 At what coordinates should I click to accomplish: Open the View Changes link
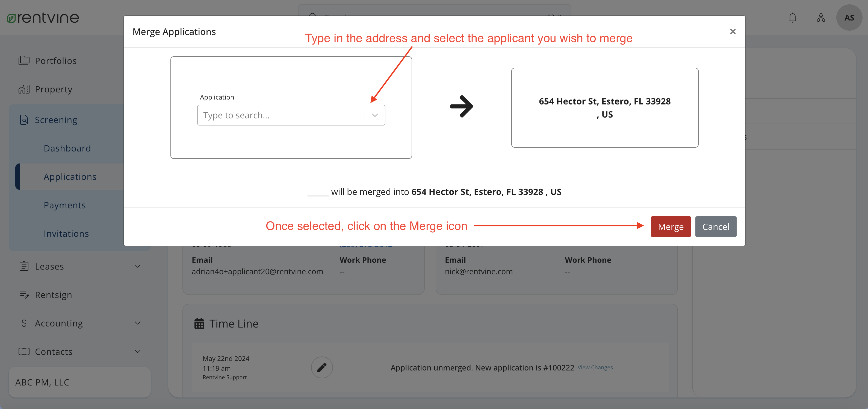tap(595, 367)
